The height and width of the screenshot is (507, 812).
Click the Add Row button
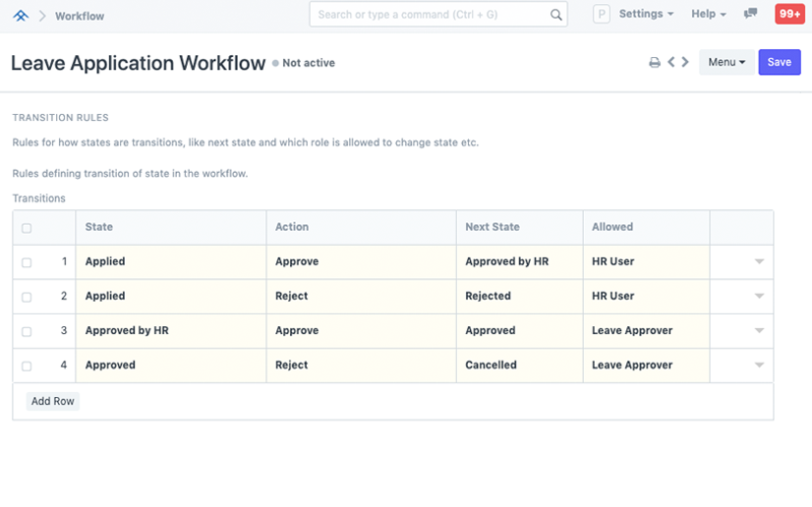tap(53, 401)
